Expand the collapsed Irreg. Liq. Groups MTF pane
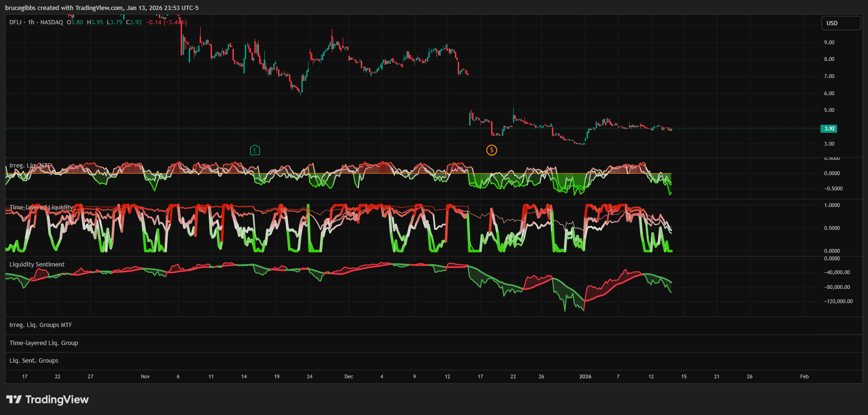The image size is (868, 415). click(x=41, y=325)
